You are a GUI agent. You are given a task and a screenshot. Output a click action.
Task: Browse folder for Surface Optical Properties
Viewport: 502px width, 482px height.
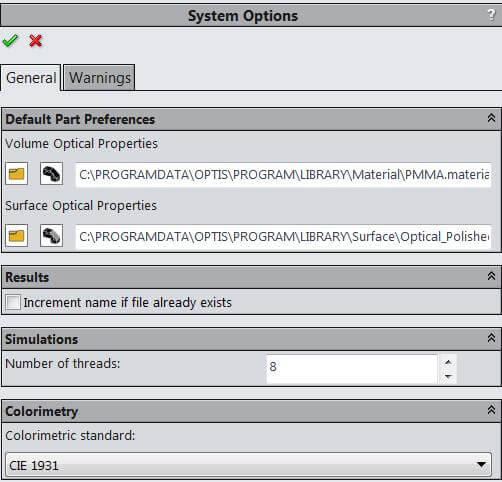pos(16,236)
